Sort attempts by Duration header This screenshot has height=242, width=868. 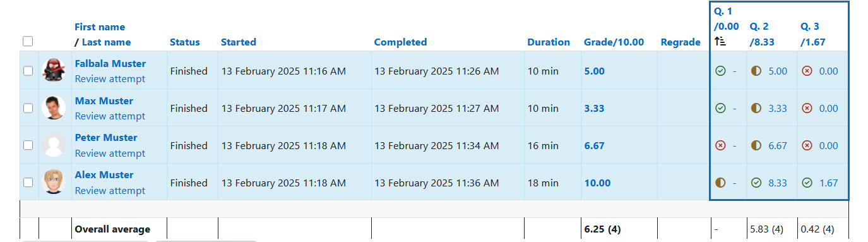[549, 42]
